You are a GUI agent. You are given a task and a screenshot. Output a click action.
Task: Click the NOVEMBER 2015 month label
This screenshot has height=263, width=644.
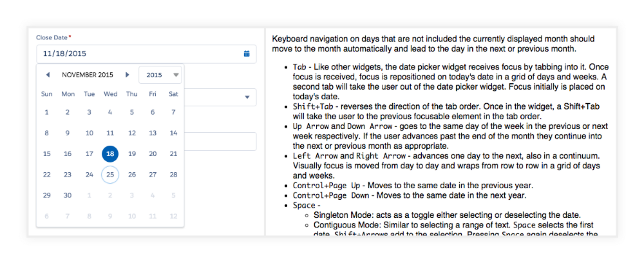pyautogui.click(x=87, y=75)
